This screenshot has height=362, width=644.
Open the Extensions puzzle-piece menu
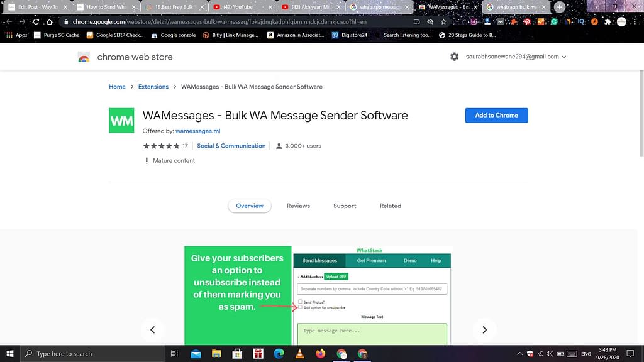(x=608, y=22)
